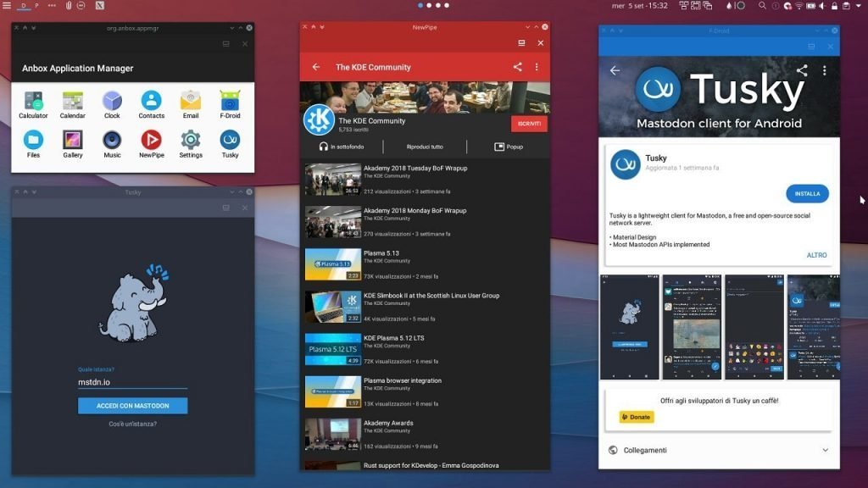Viewport: 868px width, 488px height.
Task: Share the Tusky app page in F-Droid
Action: [x=802, y=70]
